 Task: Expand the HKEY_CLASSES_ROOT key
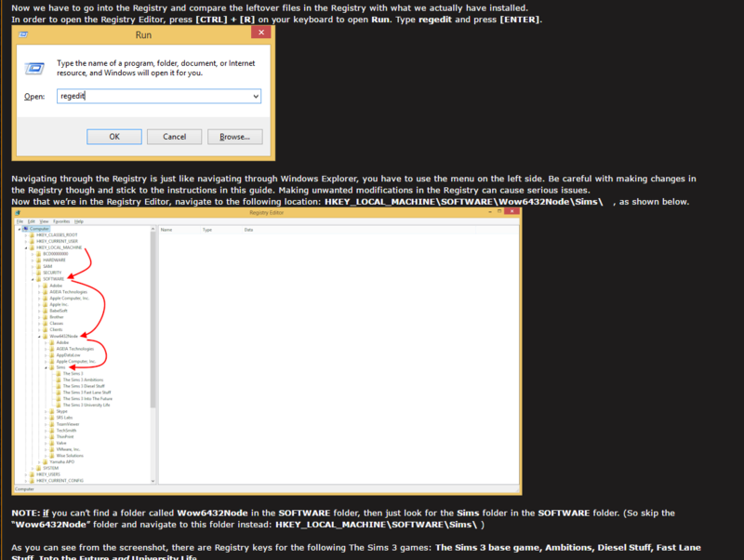[26, 235]
